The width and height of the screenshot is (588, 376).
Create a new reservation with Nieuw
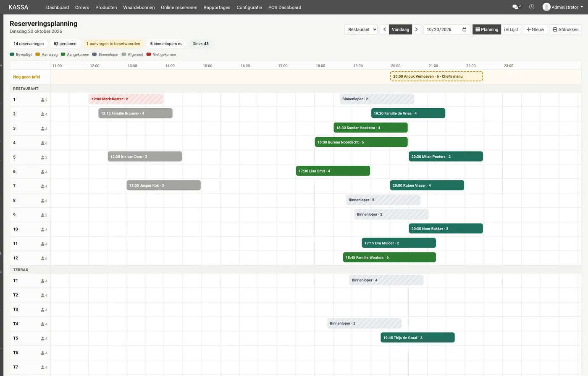(535, 29)
